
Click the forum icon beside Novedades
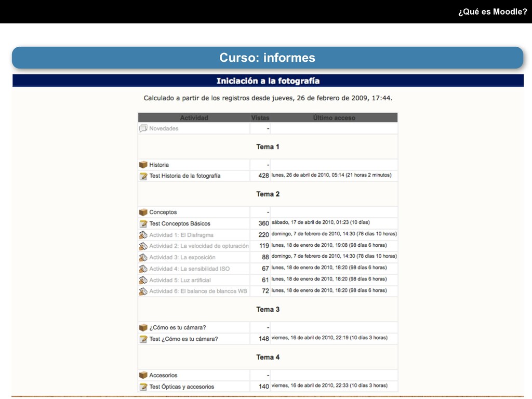143,128
